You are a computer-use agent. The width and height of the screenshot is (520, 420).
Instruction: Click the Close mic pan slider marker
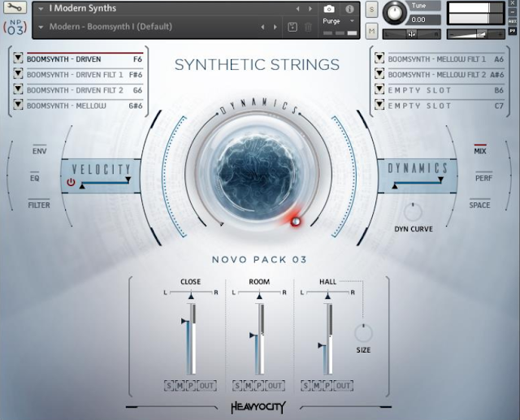[x=191, y=296]
